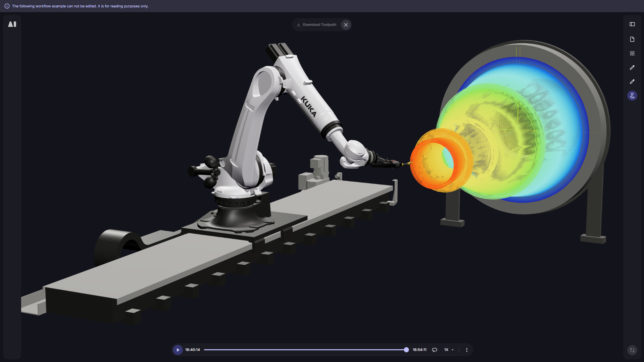
Task: Play the toolpath simulation
Action: (x=178, y=350)
